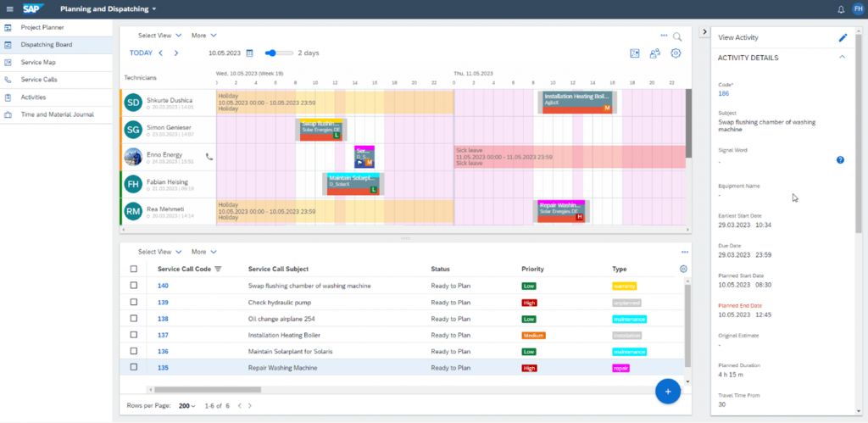
Task: Open the service call table settings gear
Action: (x=683, y=269)
